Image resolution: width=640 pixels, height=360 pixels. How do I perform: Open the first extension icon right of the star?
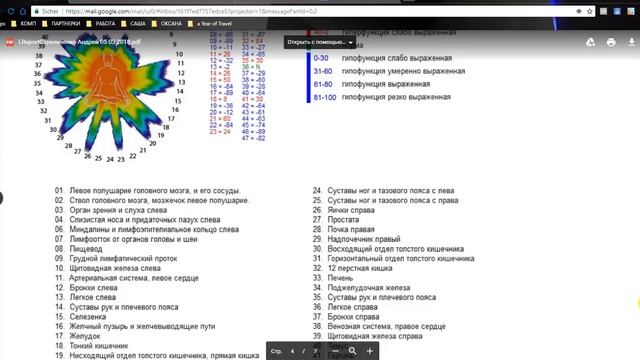click(x=603, y=11)
